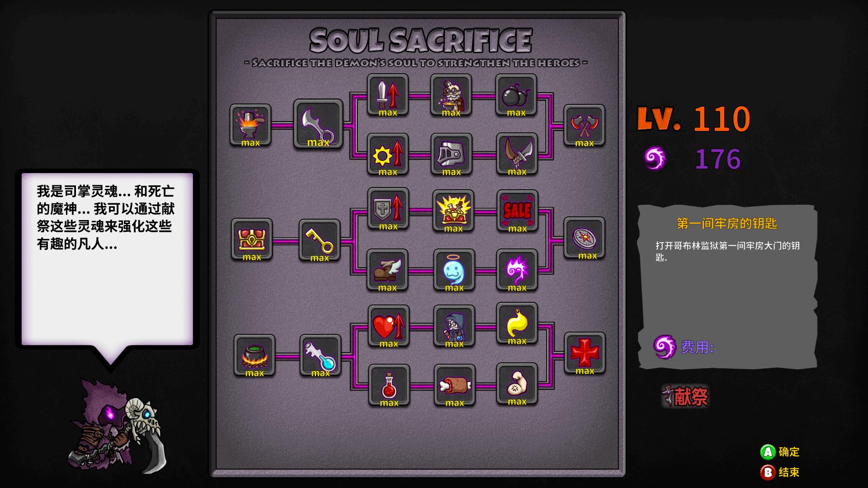Select the bombs skill icon
The image size is (868, 488).
point(516,95)
